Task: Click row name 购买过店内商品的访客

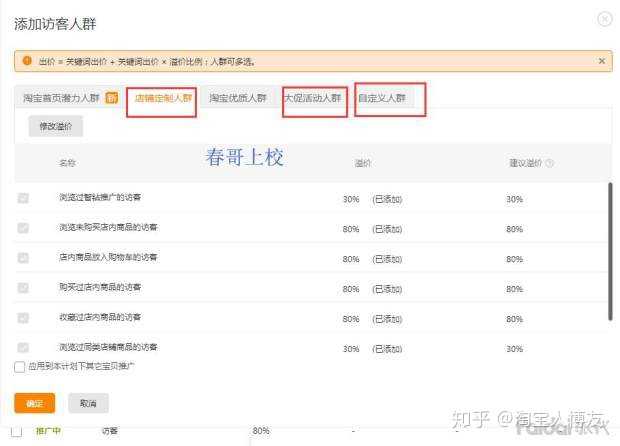Action: tap(100, 287)
